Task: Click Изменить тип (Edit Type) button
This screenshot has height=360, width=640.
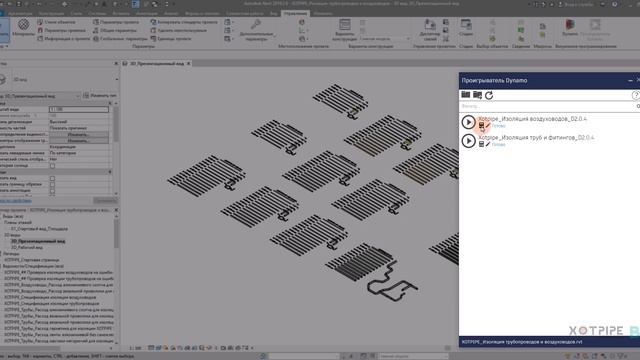Action: tap(100, 96)
